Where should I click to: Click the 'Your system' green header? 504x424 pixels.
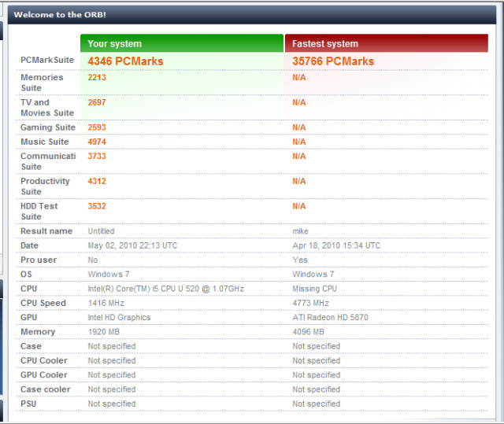pos(182,43)
